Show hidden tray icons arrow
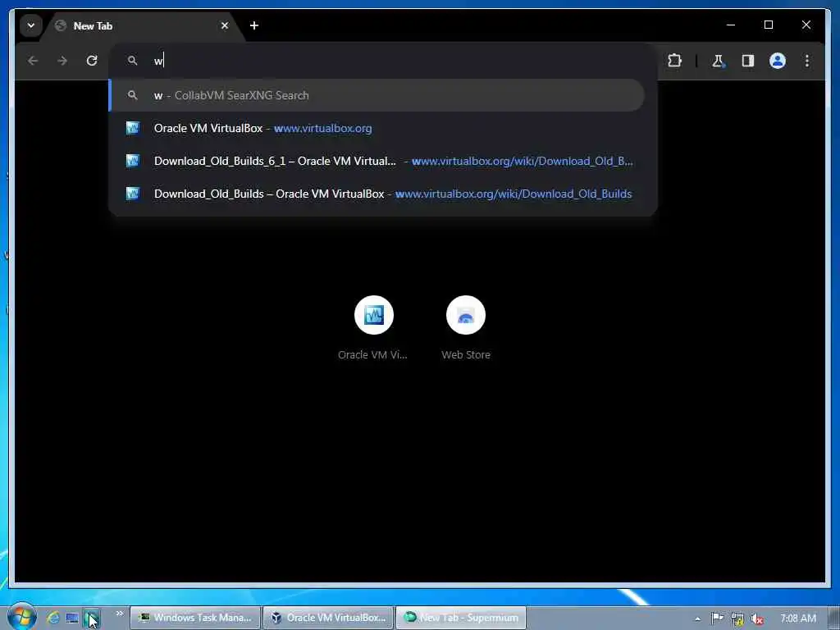840x630 pixels. click(697, 619)
